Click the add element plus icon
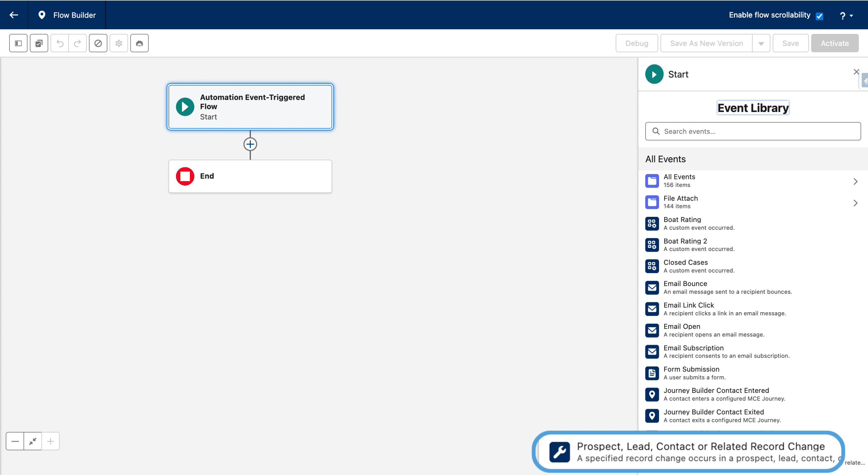This screenshot has width=868, height=475. [x=250, y=144]
